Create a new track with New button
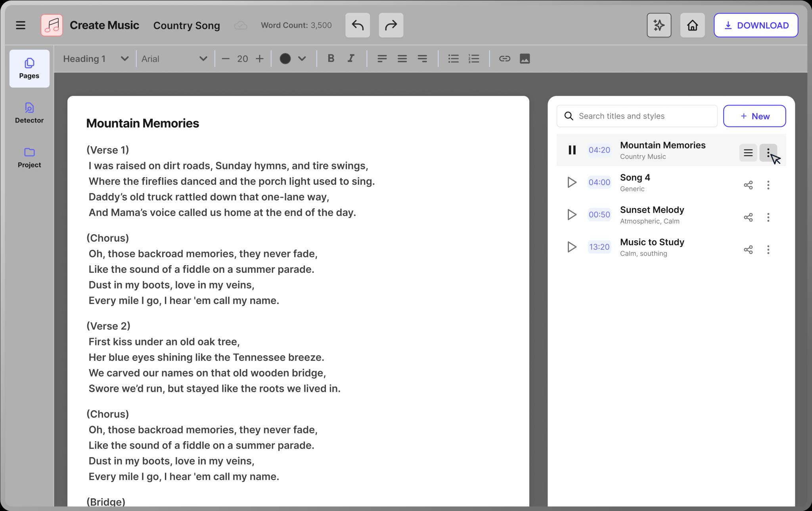 [754, 116]
